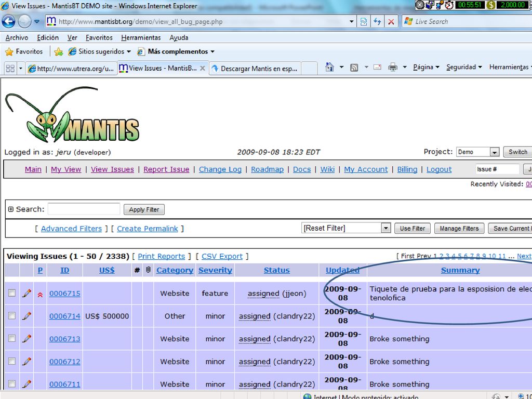Open the CSV Export link
The height and width of the screenshot is (399, 532).
[x=222, y=256]
